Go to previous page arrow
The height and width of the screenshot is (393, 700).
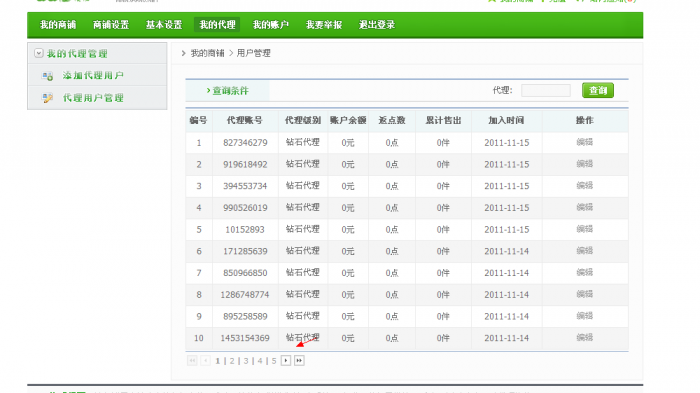click(205, 360)
